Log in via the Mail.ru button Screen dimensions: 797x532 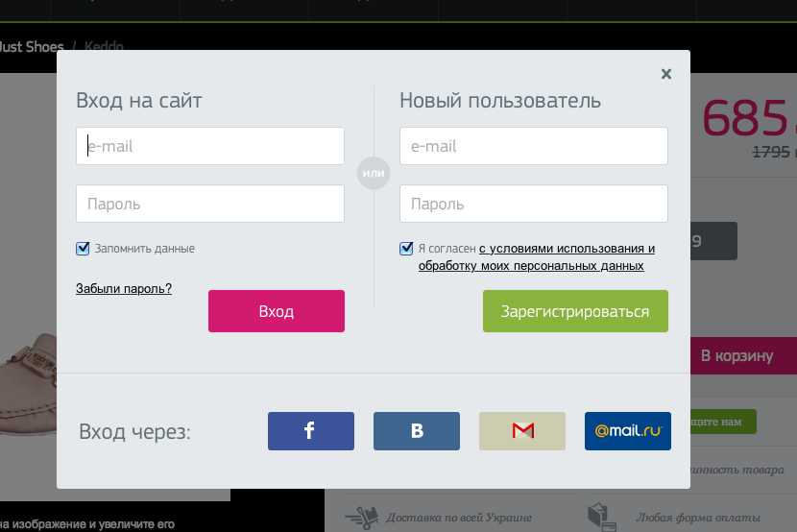[628, 431]
